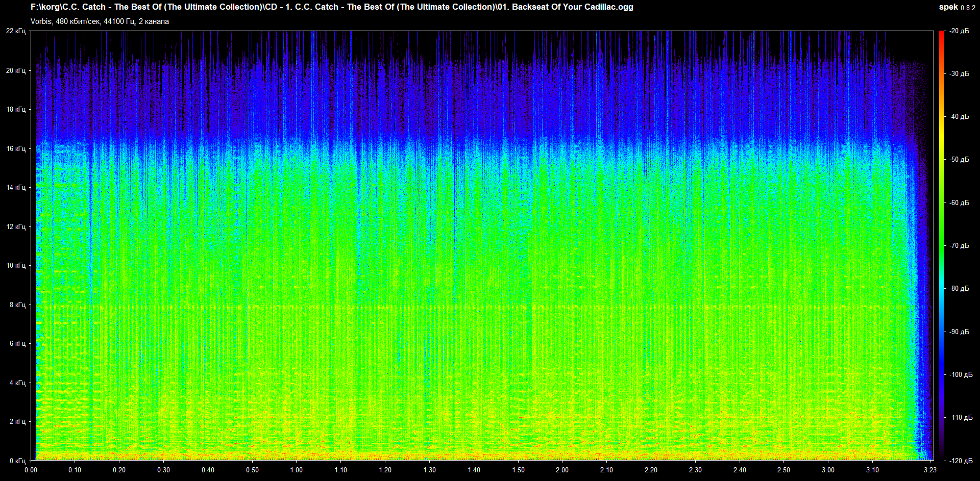Click the -120 дБ scale label
This screenshot has height=481, width=980.
[x=961, y=461]
